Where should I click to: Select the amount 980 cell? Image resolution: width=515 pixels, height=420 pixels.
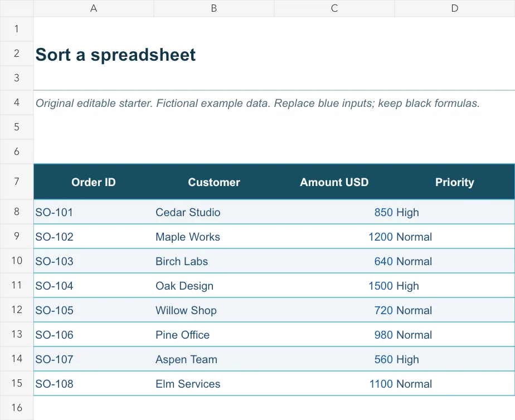coord(334,335)
